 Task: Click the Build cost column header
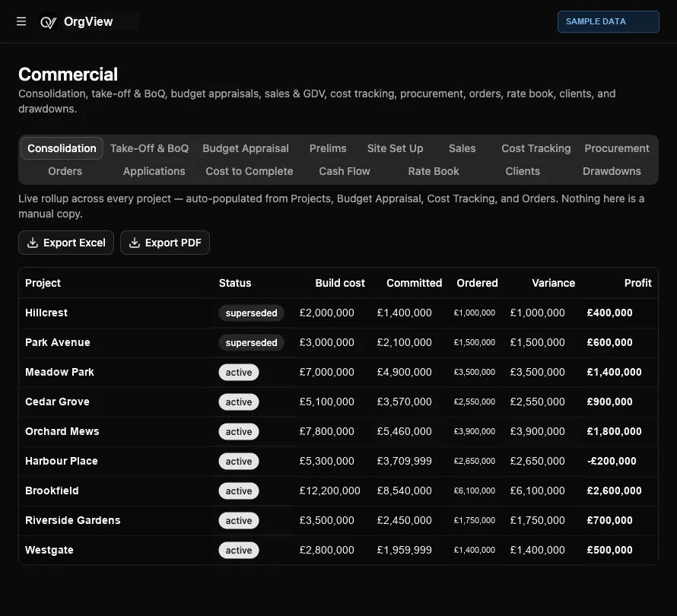[340, 283]
